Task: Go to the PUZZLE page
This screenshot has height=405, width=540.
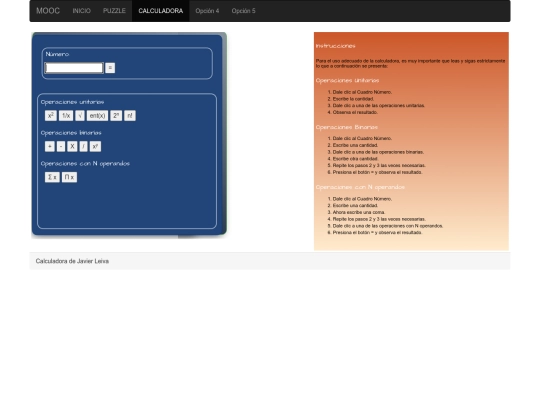Action: 114,11
